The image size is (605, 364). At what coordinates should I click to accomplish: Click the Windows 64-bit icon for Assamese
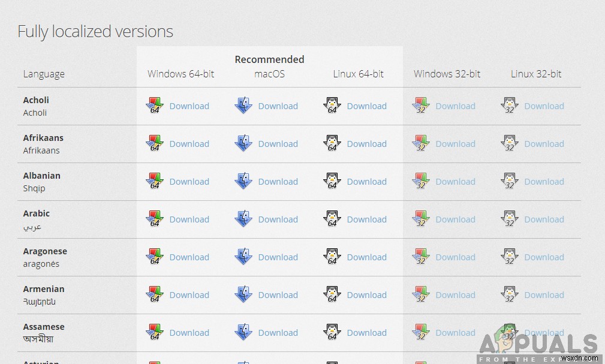[154, 332]
